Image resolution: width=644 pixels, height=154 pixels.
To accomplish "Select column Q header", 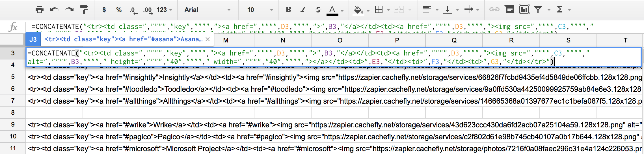I will pos(454,40).
